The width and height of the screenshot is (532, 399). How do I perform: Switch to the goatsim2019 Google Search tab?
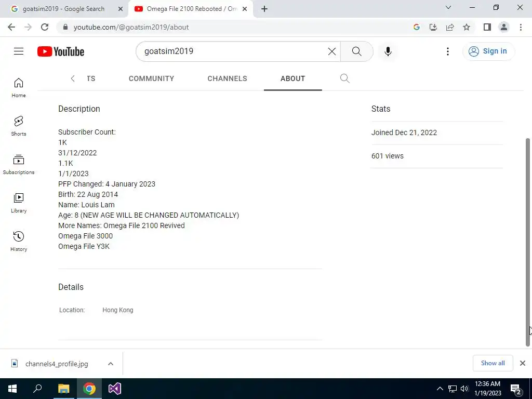pos(64,9)
